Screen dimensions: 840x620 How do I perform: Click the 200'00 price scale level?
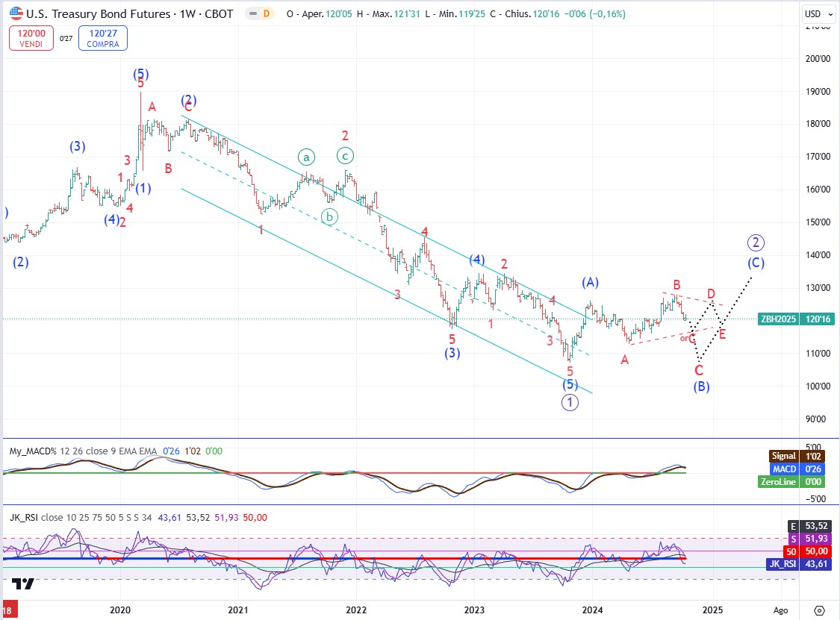point(818,58)
